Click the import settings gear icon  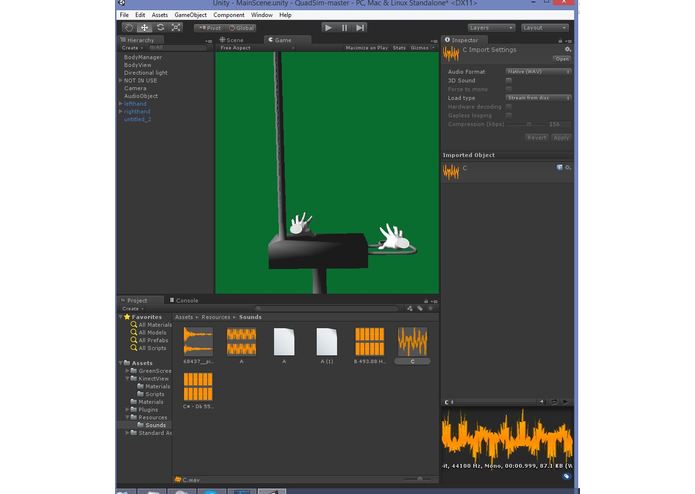point(567,49)
